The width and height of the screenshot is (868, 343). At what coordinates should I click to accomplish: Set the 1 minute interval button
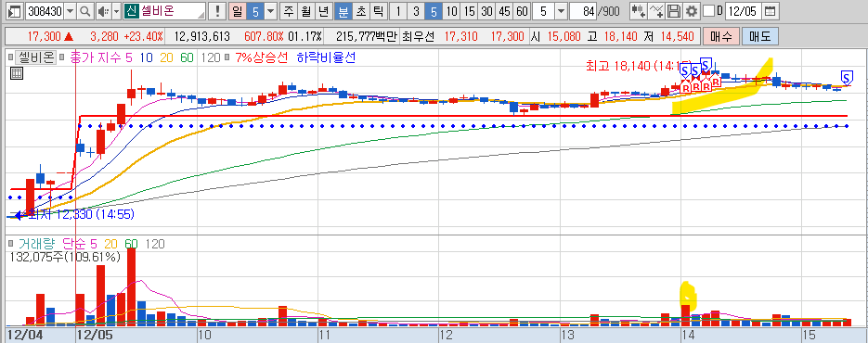(398, 11)
